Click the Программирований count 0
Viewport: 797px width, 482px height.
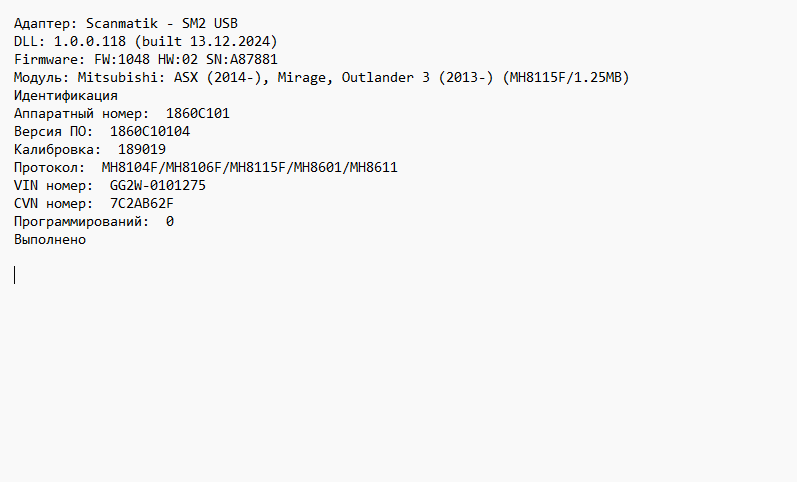click(170, 221)
